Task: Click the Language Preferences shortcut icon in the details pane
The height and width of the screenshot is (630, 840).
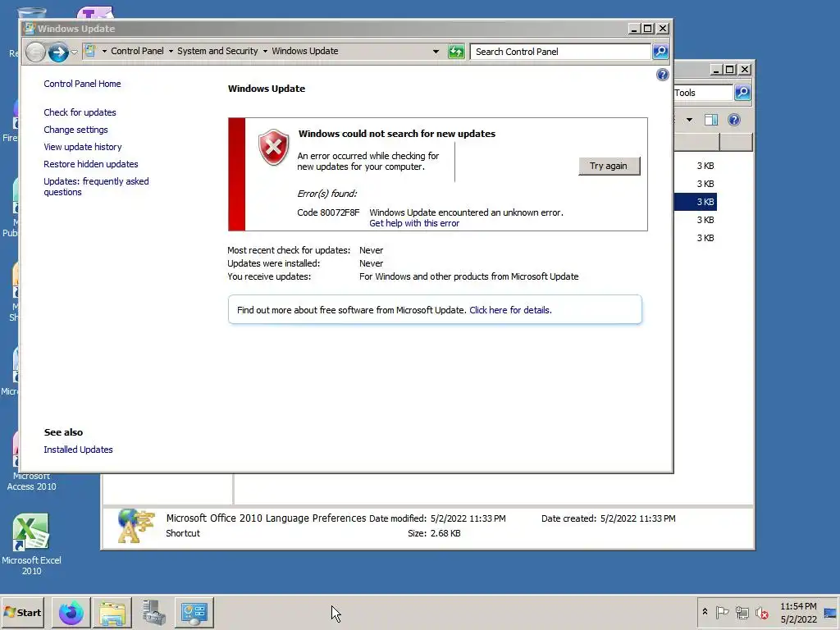Action: click(136, 526)
